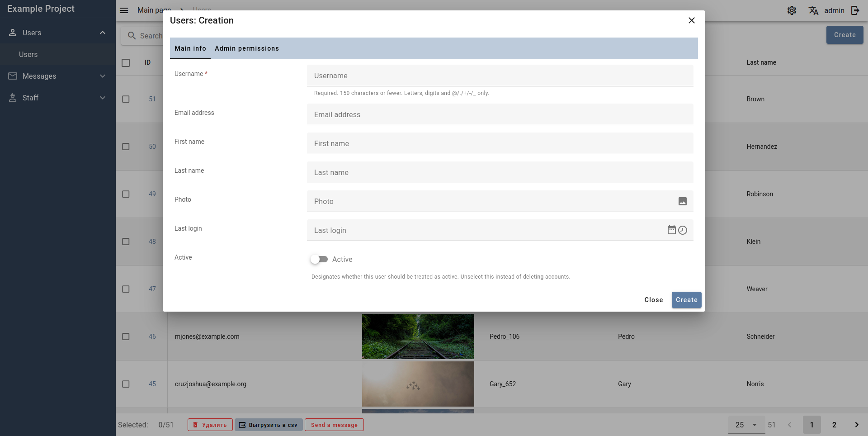This screenshot has width=868, height=436.
Task: Select checkbox for row ID 46
Action: (x=126, y=336)
